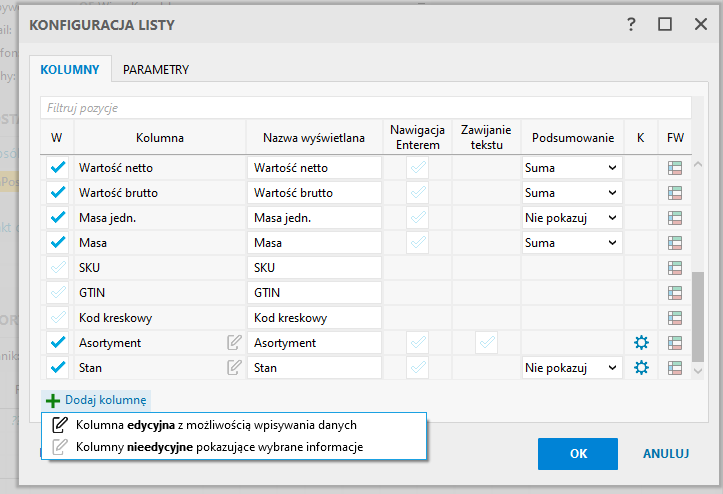Open the FW table icon for Wartość netto
The height and width of the screenshot is (494, 723).
coord(676,168)
